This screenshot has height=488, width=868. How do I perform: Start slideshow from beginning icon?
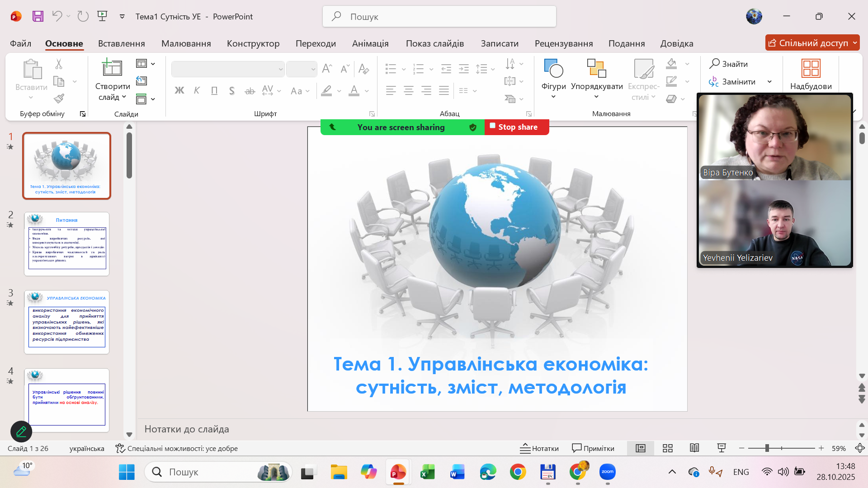[103, 17]
